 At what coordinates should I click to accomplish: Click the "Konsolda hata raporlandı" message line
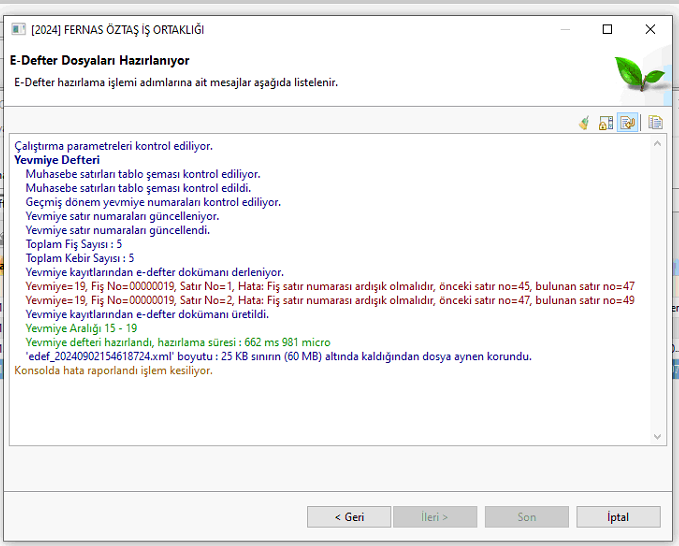click(x=113, y=370)
